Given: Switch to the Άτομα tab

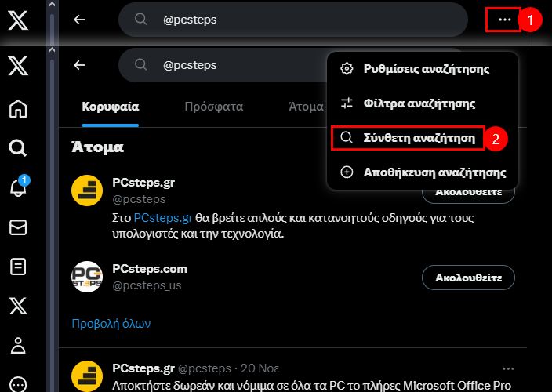Looking at the screenshot, I should pos(306,107).
